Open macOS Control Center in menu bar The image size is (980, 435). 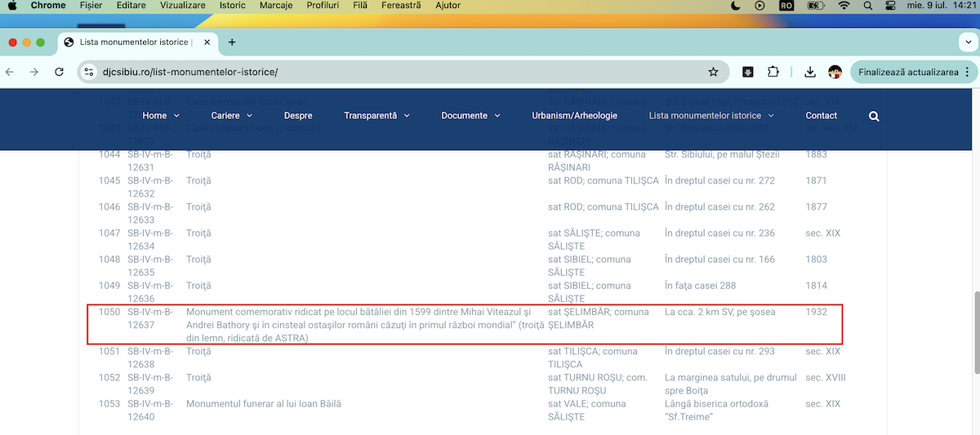click(x=889, y=6)
